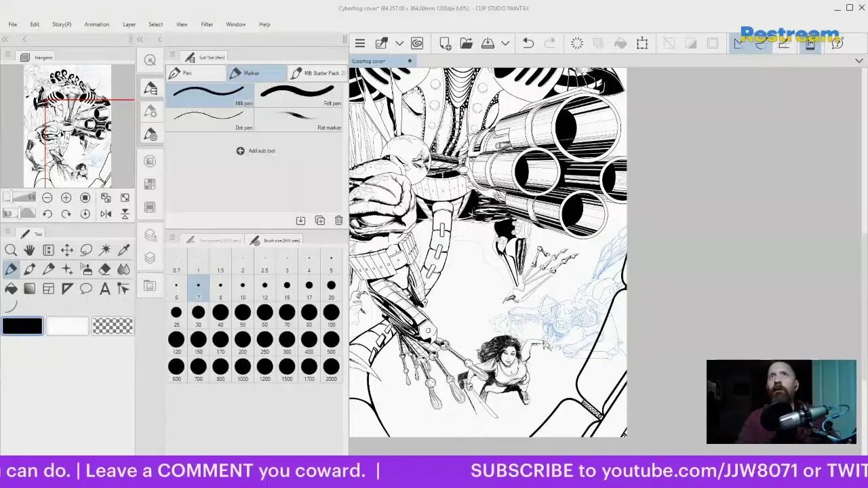The image size is (868, 488).
Task: Open the File menu
Action: (13, 24)
